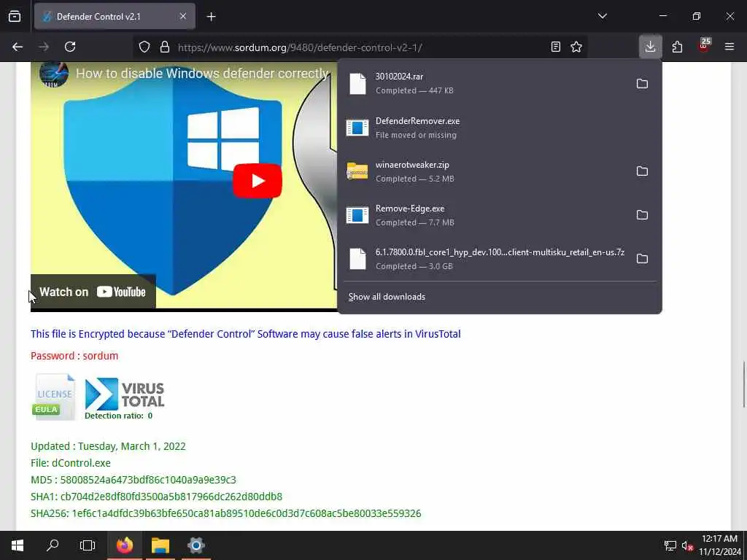Open the Firefox hamburger menu
The width and height of the screenshot is (747, 560).
coord(729,47)
